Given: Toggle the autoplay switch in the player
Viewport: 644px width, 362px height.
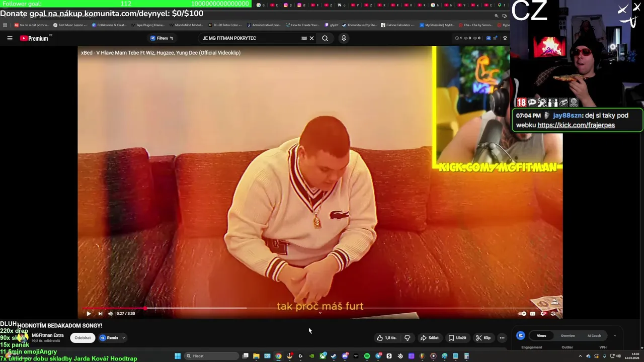Looking at the screenshot, I should click(x=522, y=314).
